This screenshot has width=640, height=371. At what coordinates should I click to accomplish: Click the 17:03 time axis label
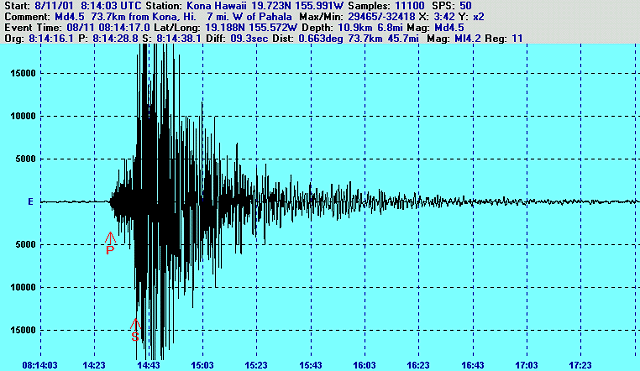(527, 365)
